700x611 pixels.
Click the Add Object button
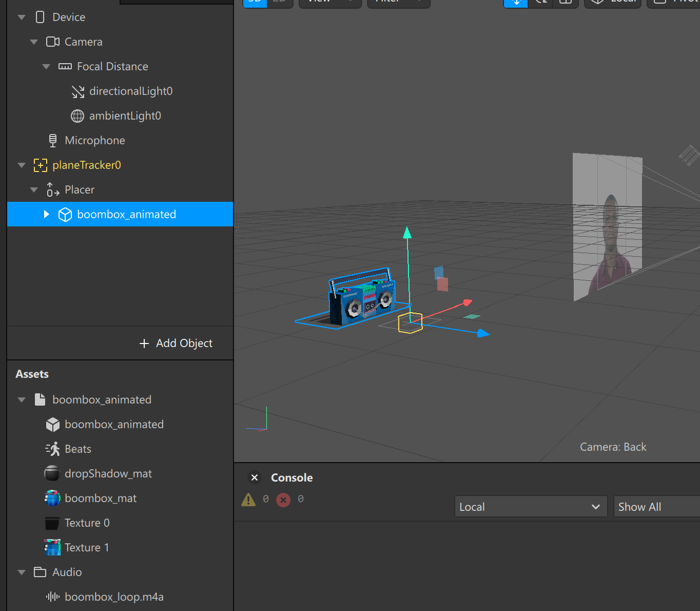[176, 343]
